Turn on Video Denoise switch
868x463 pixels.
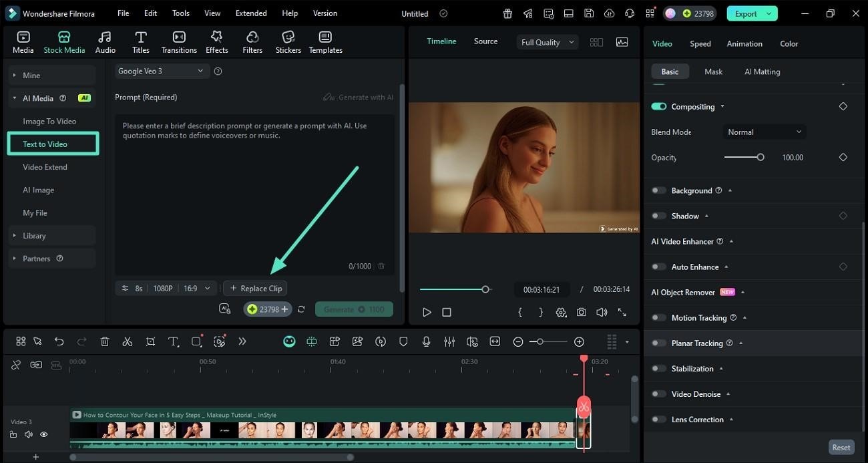tap(659, 394)
